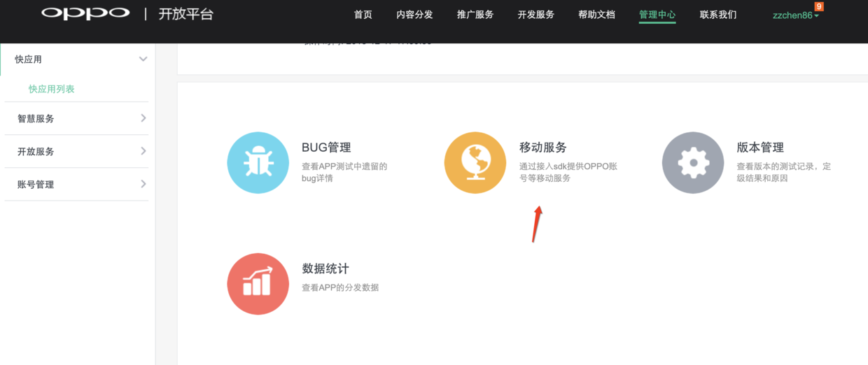
Task: Open the BUG管理 bug icon
Action: pos(258,163)
